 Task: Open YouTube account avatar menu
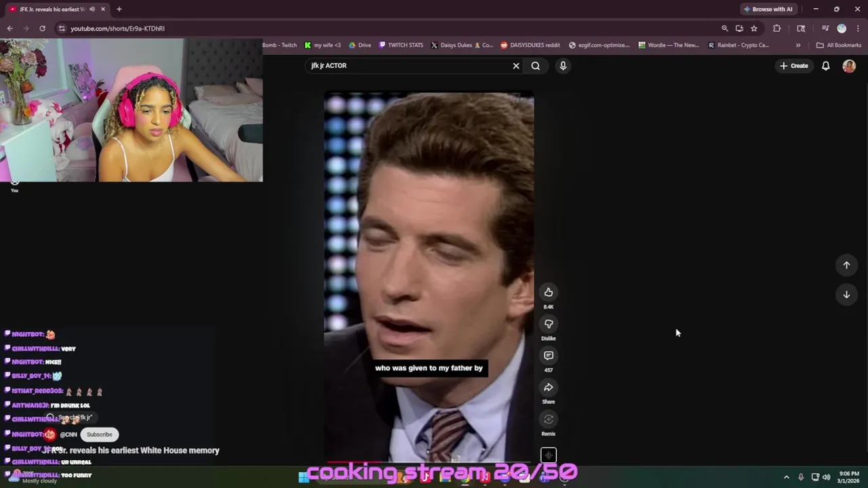(849, 66)
